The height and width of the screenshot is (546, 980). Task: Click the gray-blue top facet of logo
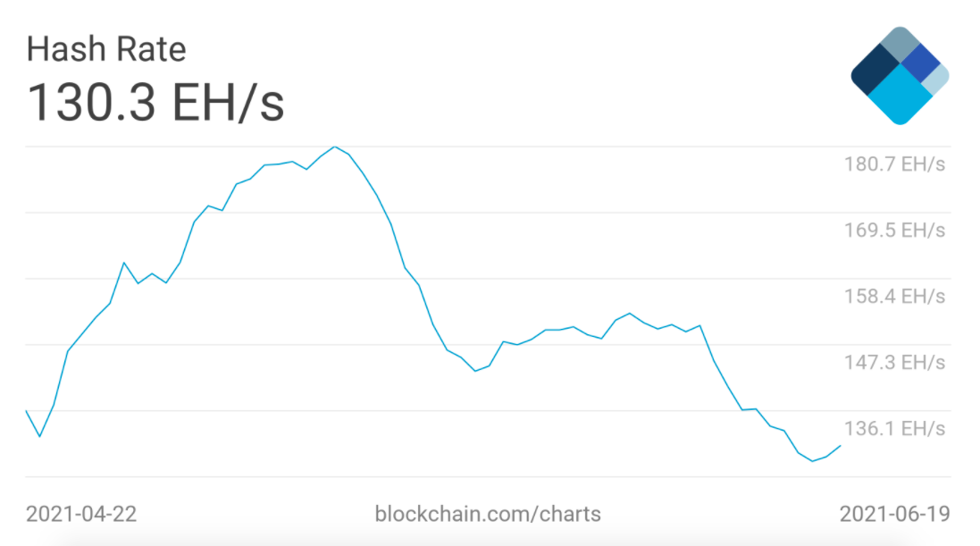[900, 43]
